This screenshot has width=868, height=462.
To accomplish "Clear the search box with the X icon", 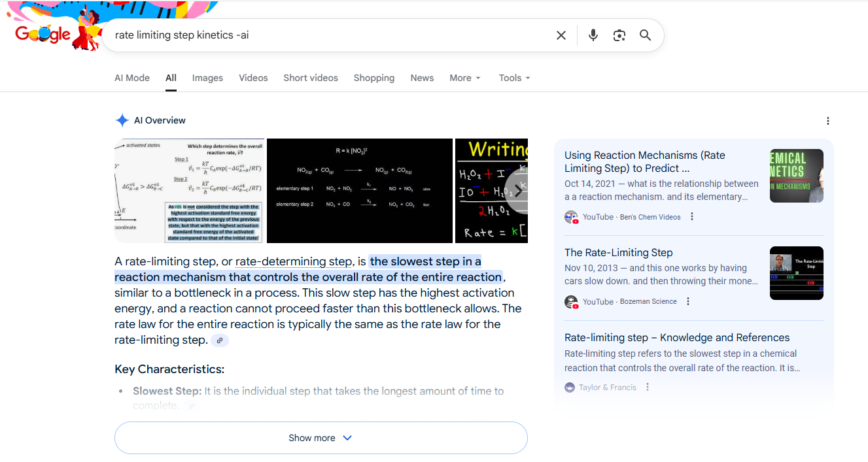I will [561, 35].
